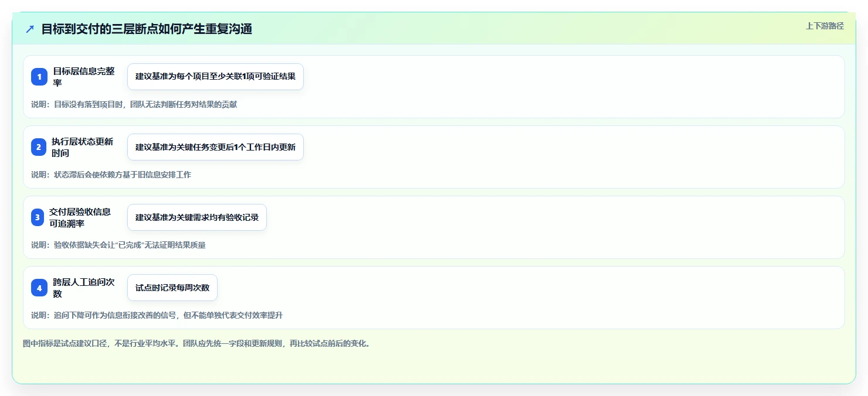Click the 上下游路径 label in the header
This screenshot has width=868, height=396.
[x=825, y=26]
